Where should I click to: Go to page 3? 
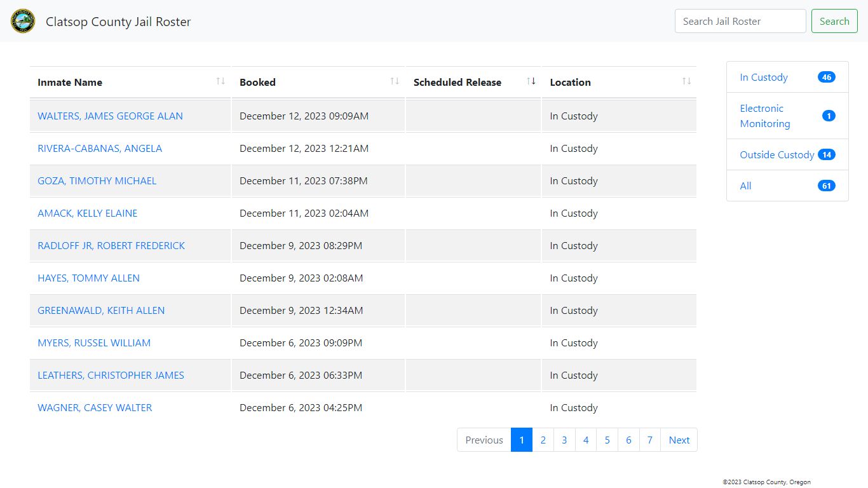(564, 440)
